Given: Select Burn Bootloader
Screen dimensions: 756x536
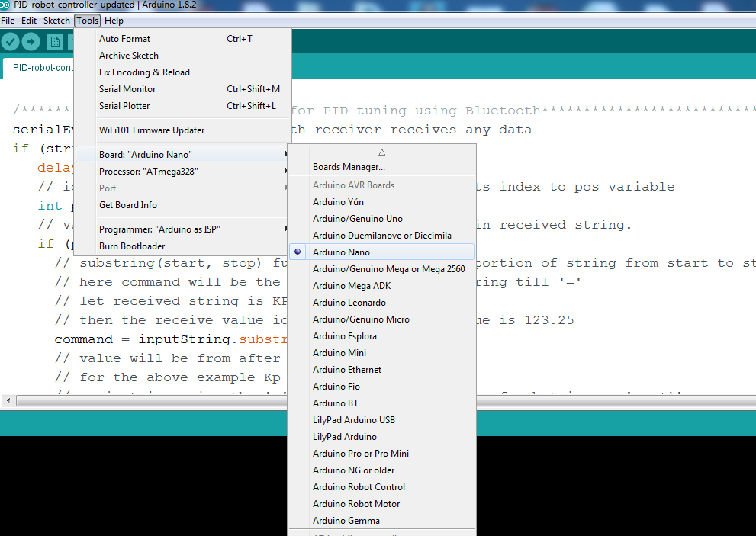Looking at the screenshot, I should (182, 246).
